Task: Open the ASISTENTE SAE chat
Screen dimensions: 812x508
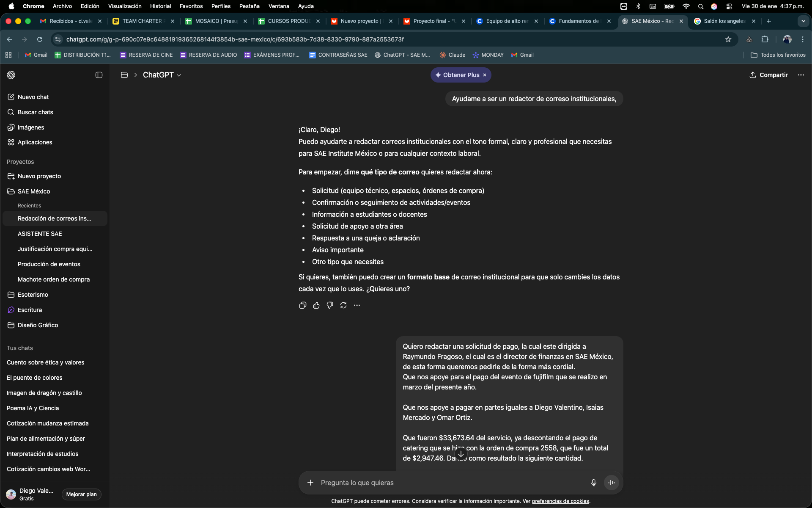Action: pyautogui.click(x=40, y=234)
